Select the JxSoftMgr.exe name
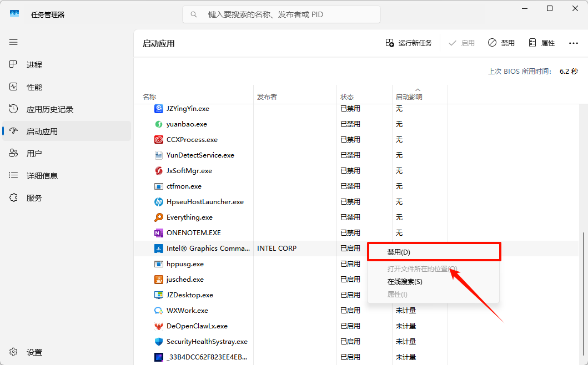588x365 pixels. tap(189, 171)
